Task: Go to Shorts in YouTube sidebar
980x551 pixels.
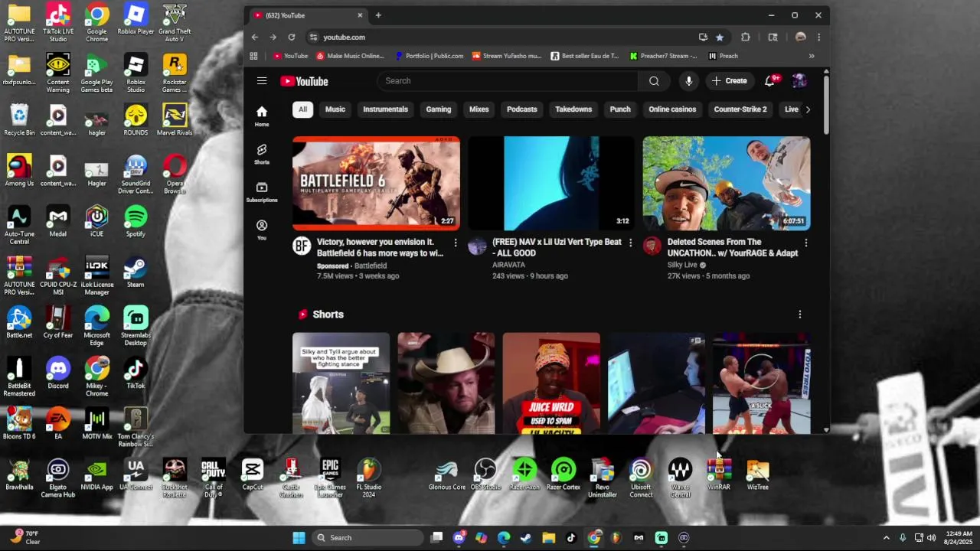Action: pos(262,154)
